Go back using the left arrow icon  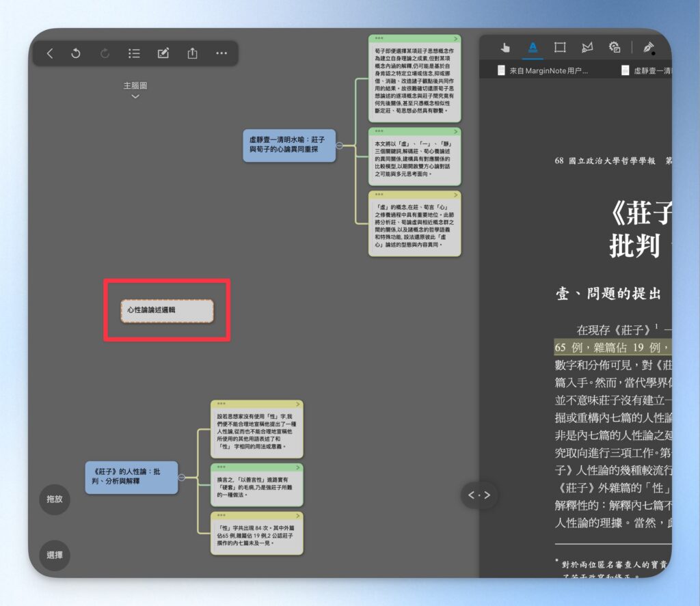49,53
